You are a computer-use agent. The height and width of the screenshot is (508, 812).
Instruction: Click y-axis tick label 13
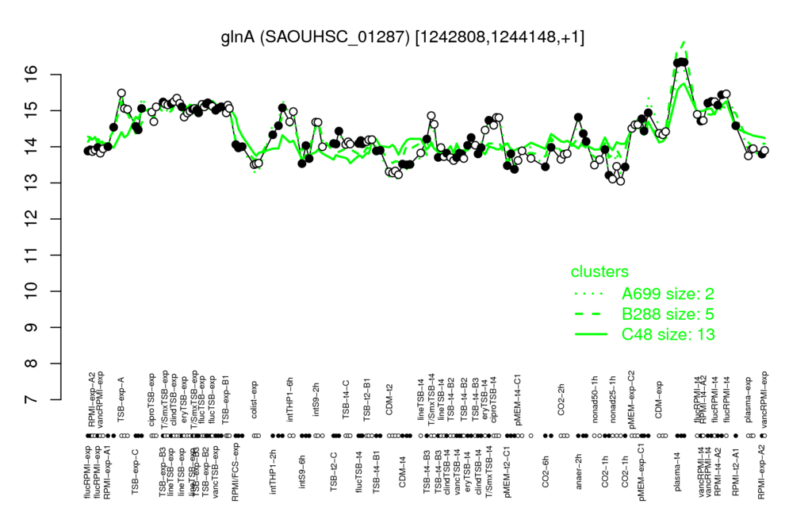tap(31, 183)
